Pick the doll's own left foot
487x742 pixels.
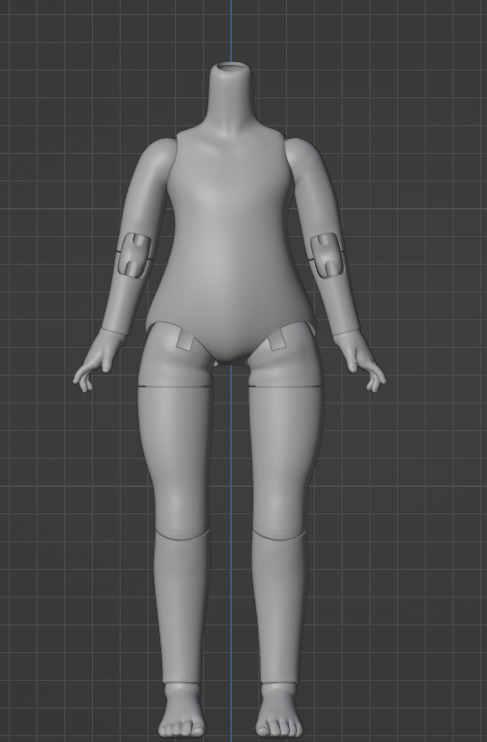pyautogui.click(x=279, y=710)
